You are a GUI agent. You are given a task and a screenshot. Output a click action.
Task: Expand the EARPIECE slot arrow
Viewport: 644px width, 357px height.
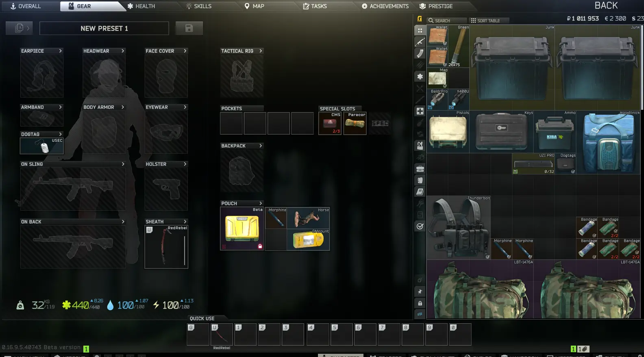click(61, 51)
